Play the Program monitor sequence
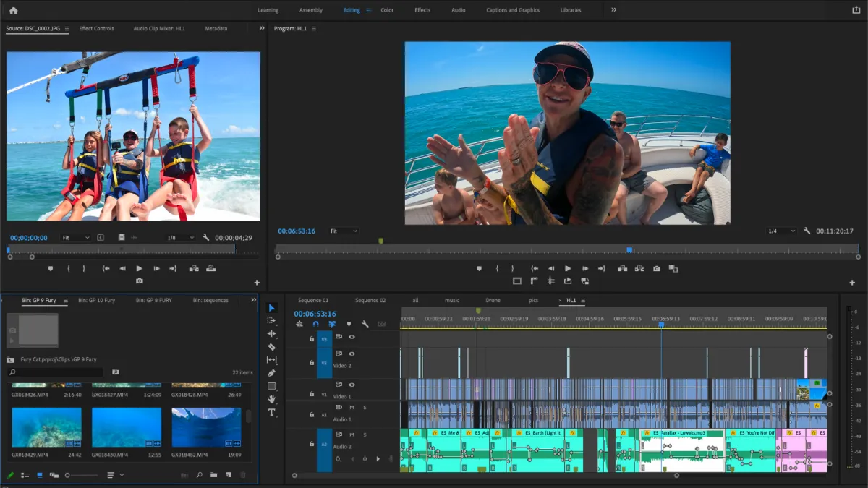 point(568,268)
